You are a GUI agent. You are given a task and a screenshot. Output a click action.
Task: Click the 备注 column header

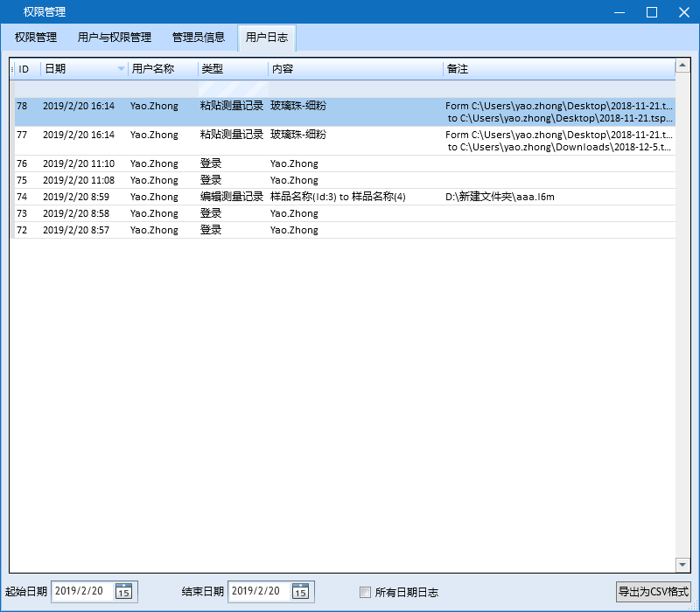pos(525,68)
